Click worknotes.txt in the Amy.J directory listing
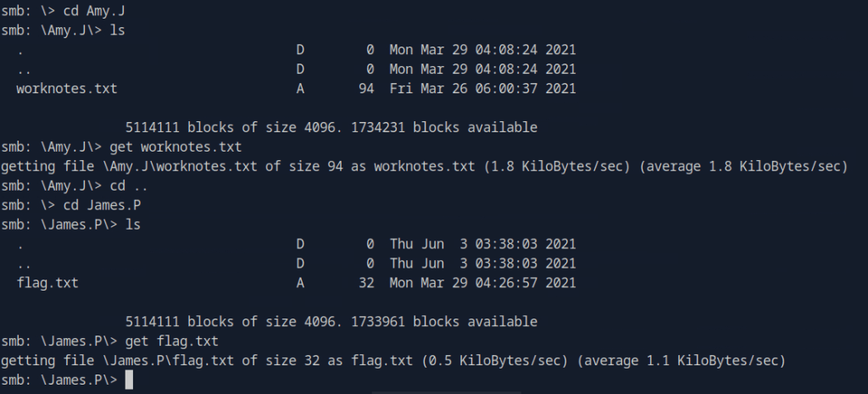Screen dimensions: 868x394 click(x=67, y=88)
